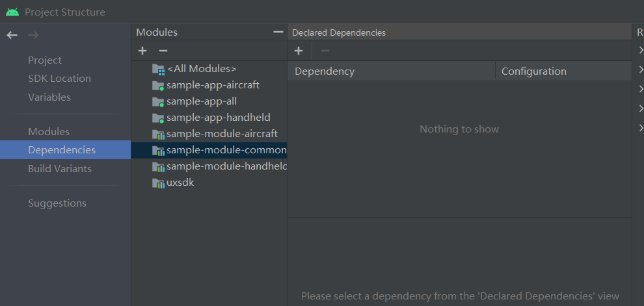644x306 pixels.
Task: Go to the Variables section
Action: pos(49,97)
